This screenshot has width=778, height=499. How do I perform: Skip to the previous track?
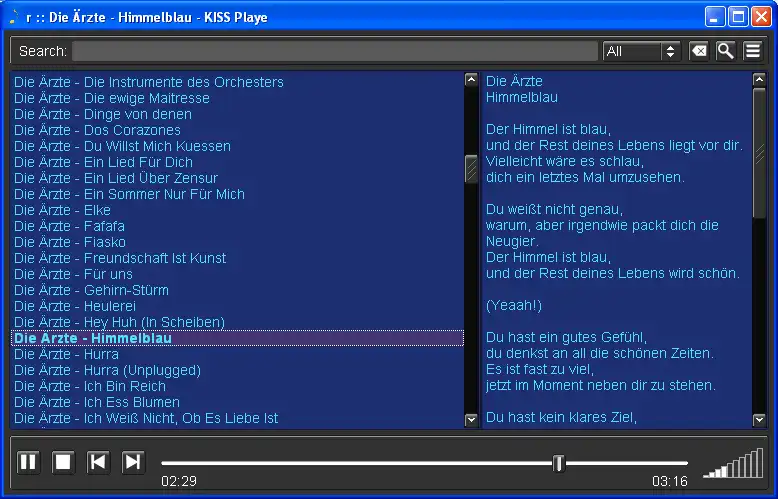pos(98,462)
